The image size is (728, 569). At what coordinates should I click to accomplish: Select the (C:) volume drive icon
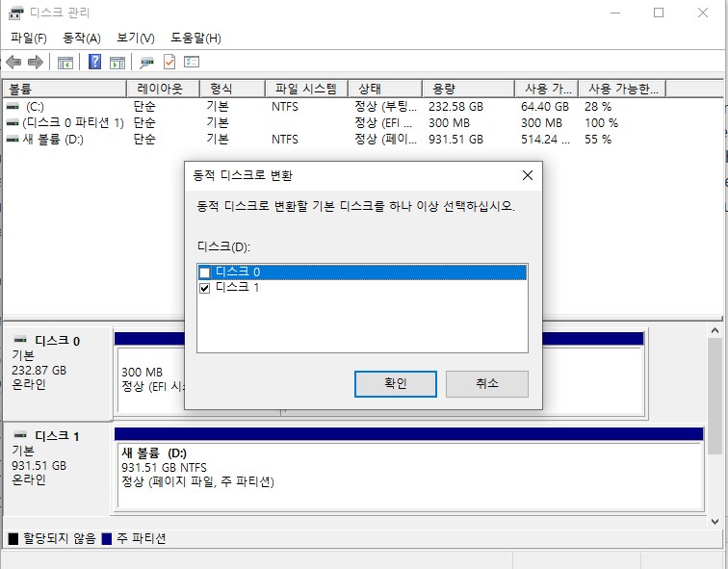point(13,106)
